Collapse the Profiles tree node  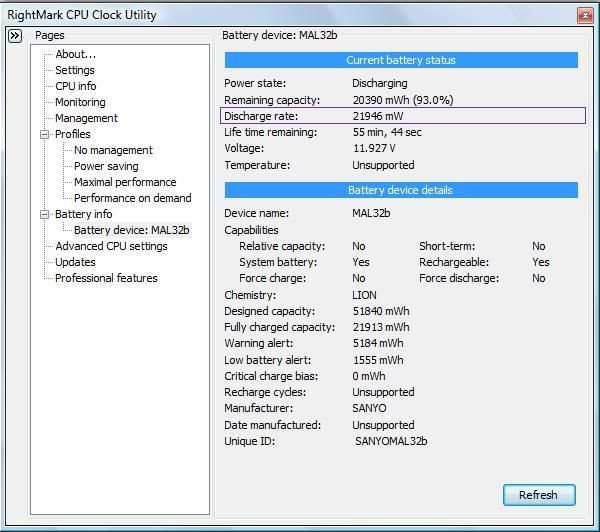(44, 134)
